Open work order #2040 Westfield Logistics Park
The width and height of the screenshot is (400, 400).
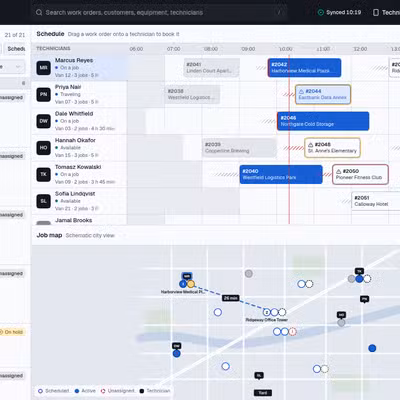[x=281, y=174]
